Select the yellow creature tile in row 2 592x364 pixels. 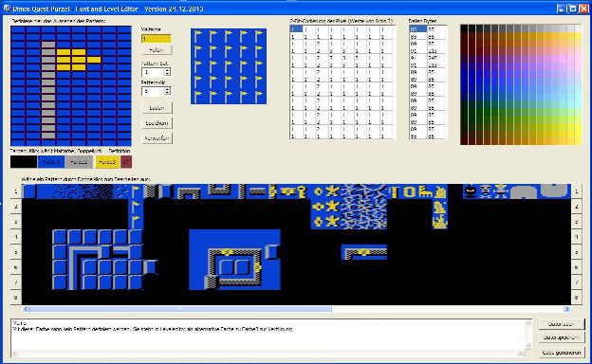click(440, 207)
